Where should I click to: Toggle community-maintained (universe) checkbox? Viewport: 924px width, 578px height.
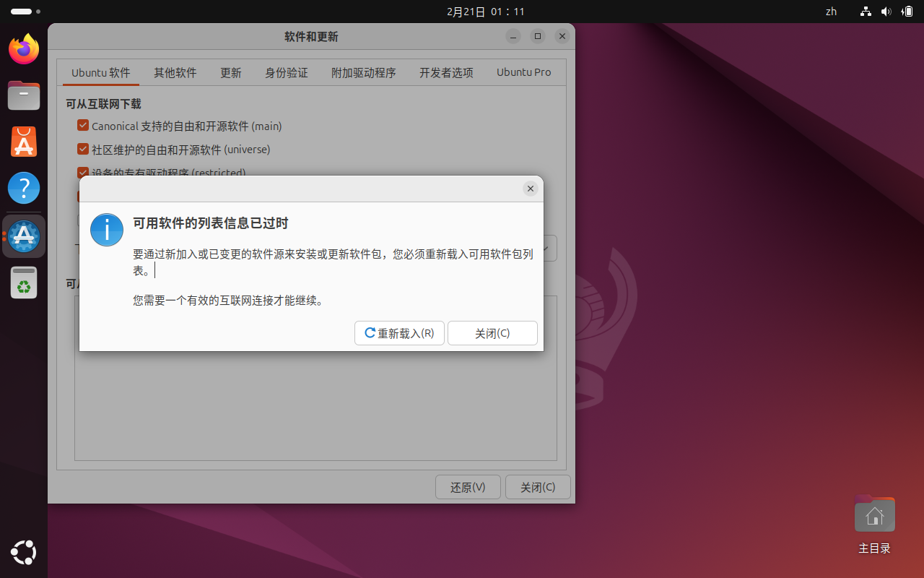coord(83,150)
